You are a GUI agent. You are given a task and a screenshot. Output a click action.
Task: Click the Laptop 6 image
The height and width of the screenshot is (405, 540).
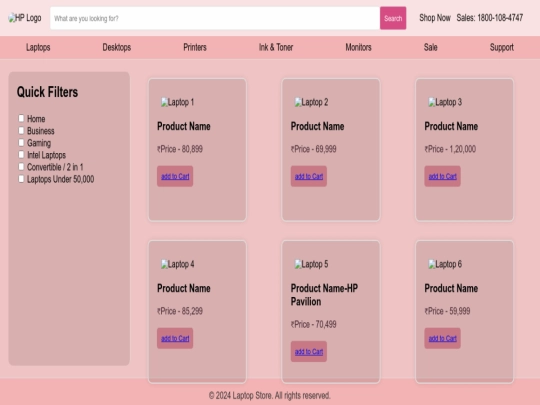(445, 264)
